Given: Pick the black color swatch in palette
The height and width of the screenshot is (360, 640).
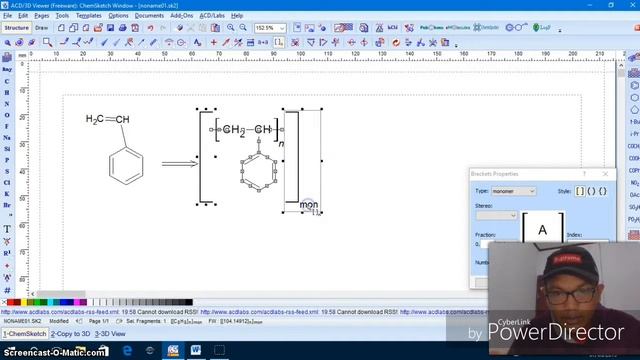Looking at the screenshot, I should point(189,302).
